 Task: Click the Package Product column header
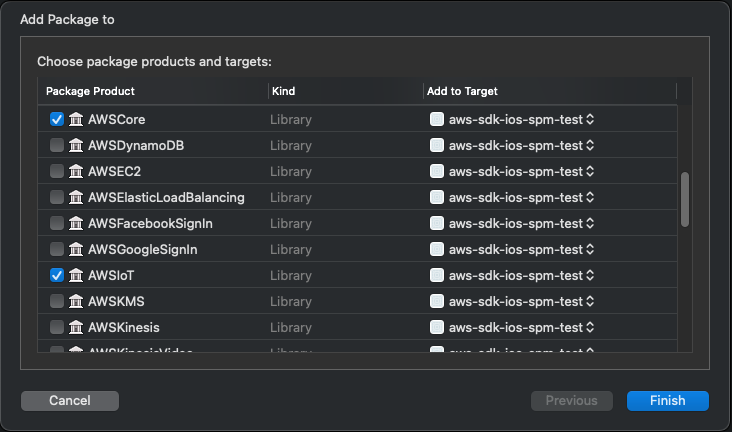153,91
